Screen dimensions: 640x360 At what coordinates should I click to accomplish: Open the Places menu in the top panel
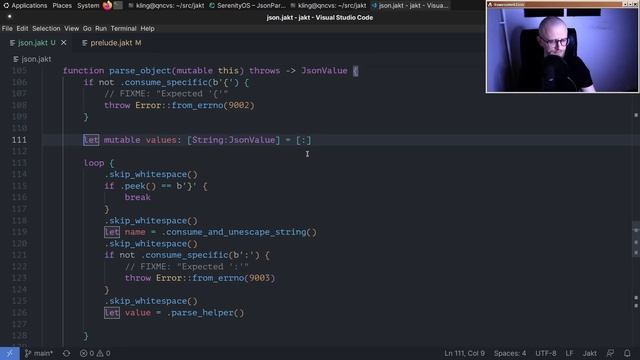pos(62,6)
